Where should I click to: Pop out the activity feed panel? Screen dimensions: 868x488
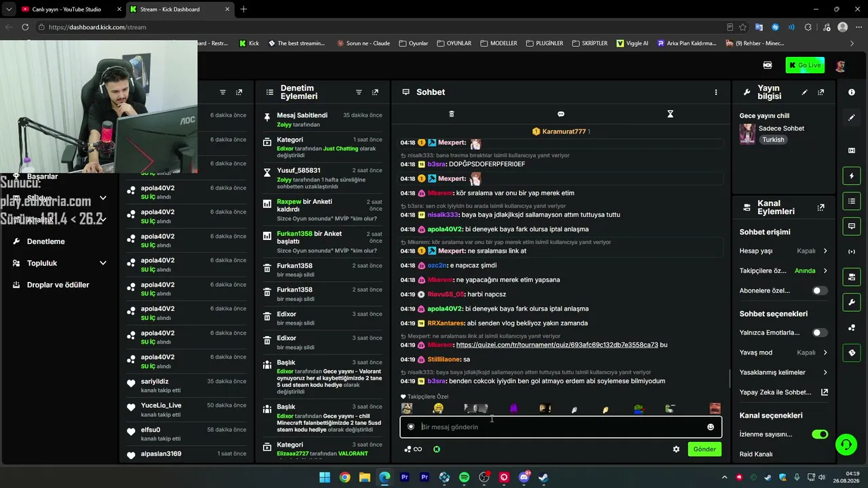(239, 92)
